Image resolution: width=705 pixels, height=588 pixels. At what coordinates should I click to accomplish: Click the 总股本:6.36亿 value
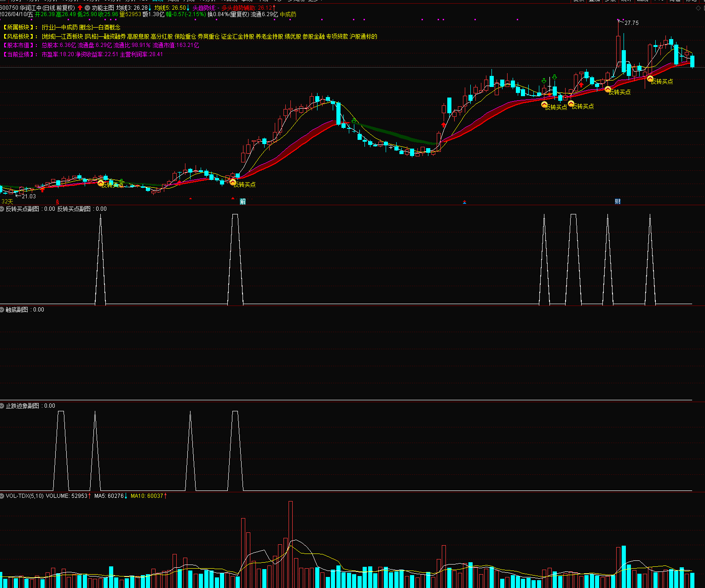[x=59, y=45]
